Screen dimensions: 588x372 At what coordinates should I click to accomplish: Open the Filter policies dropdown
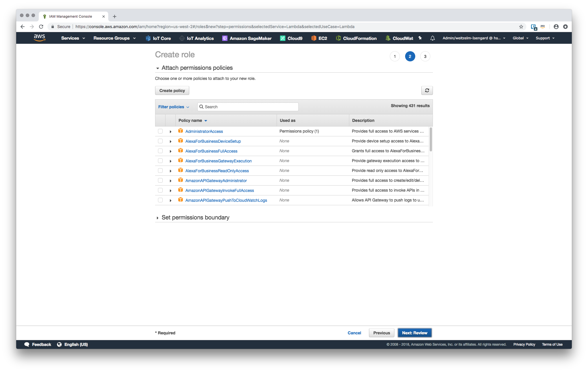(174, 107)
